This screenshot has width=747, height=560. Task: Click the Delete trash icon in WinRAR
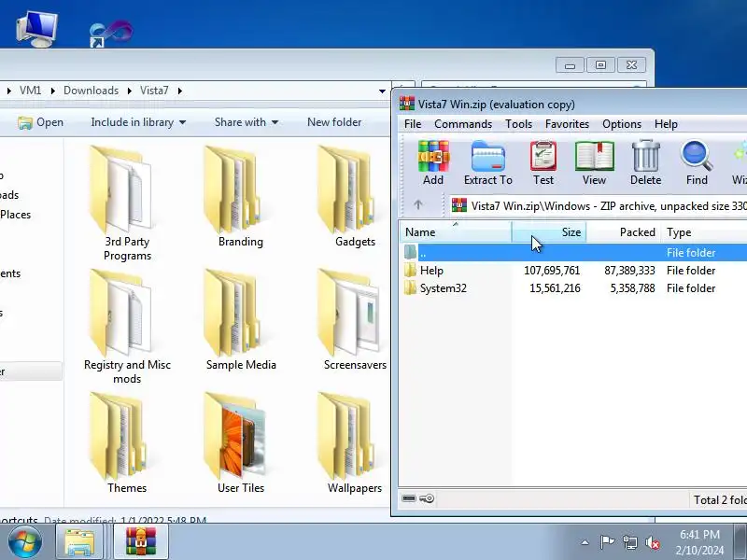pos(645,162)
